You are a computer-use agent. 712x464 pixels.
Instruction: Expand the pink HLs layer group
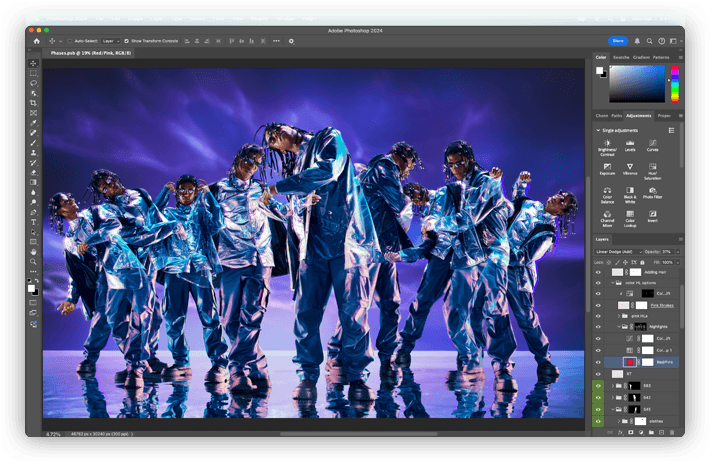click(x=617, y=315)
